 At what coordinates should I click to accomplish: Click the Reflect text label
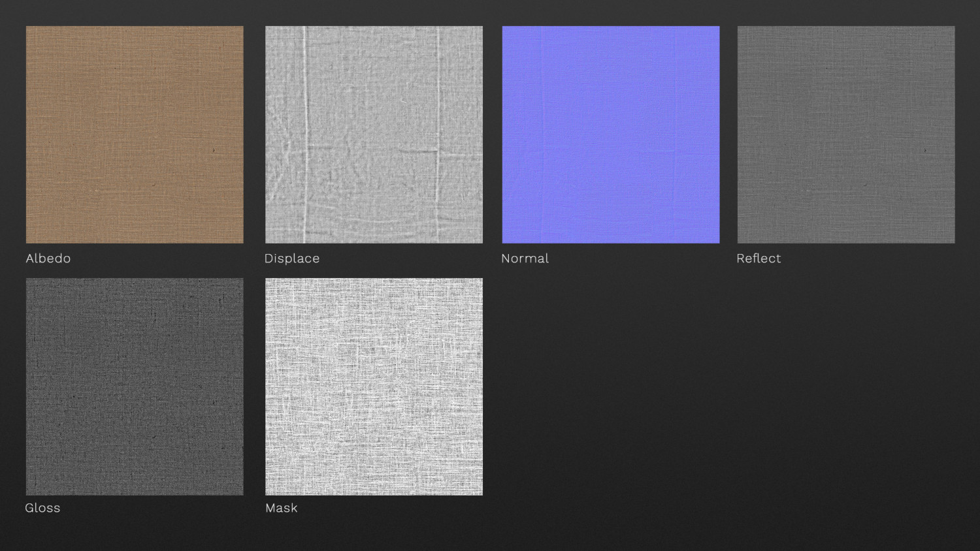[759, 259]
